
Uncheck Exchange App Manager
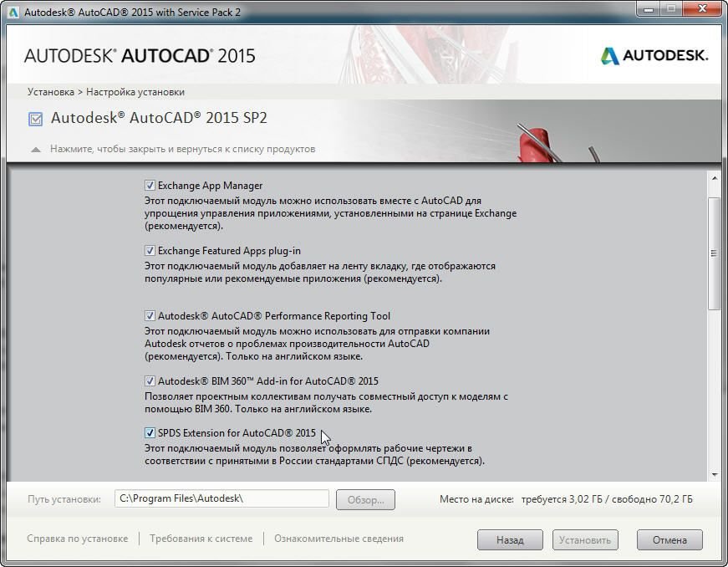pos(150,186)
